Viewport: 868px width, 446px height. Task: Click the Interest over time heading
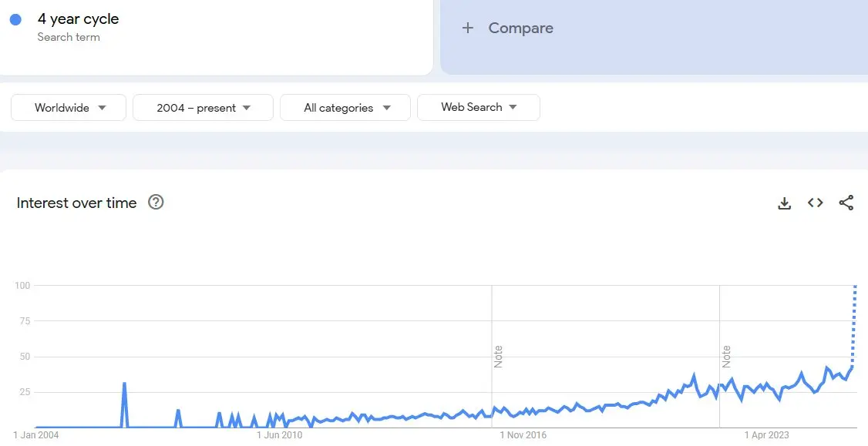(76, 203)
